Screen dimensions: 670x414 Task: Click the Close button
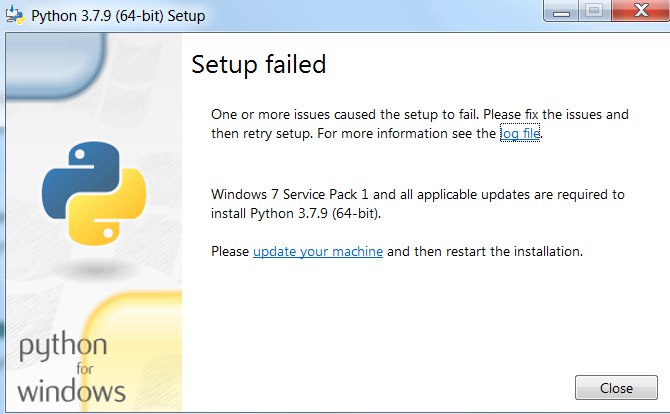[616, 388]
